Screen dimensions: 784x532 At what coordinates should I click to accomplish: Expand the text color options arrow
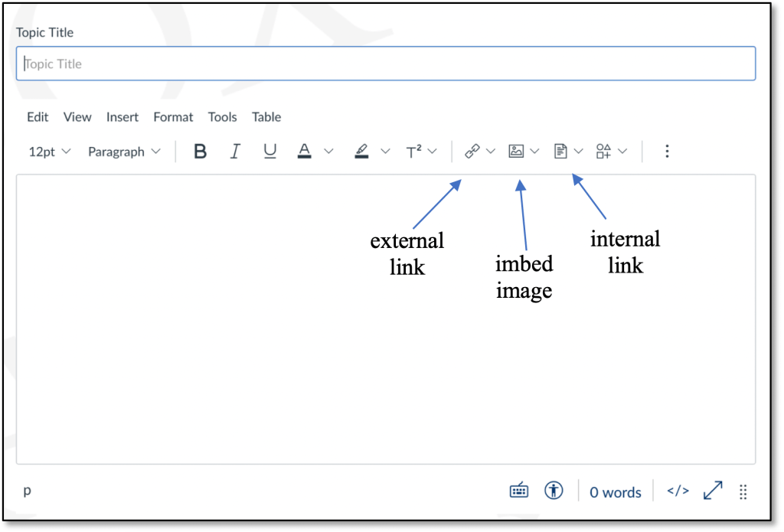[329, 152]
